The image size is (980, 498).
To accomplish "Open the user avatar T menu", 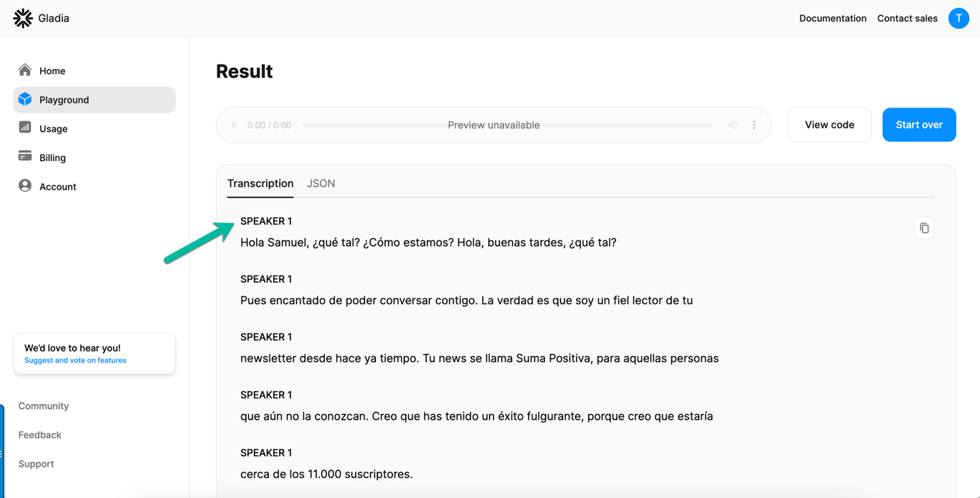I will (958, 18).
